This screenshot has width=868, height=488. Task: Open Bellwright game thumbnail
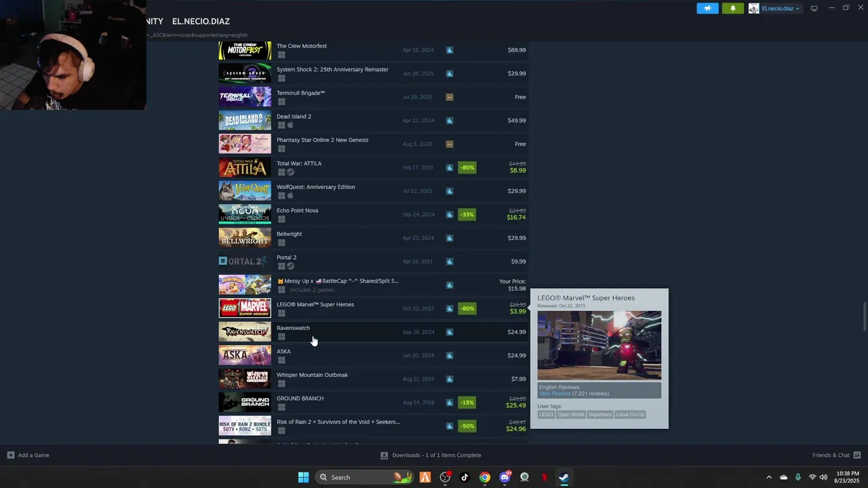[245, 238]
